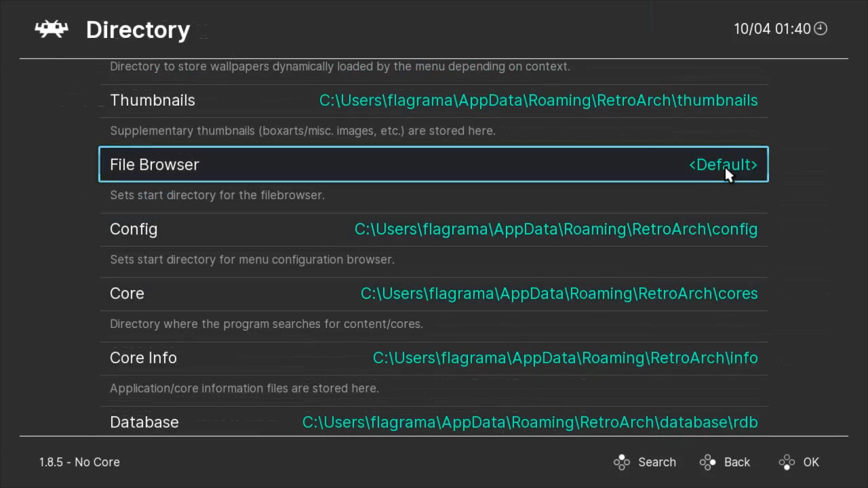The width and height of the screenshot is (868, 488).
Task: Change the Thumbnails directory path
Action: coord(538,100)
